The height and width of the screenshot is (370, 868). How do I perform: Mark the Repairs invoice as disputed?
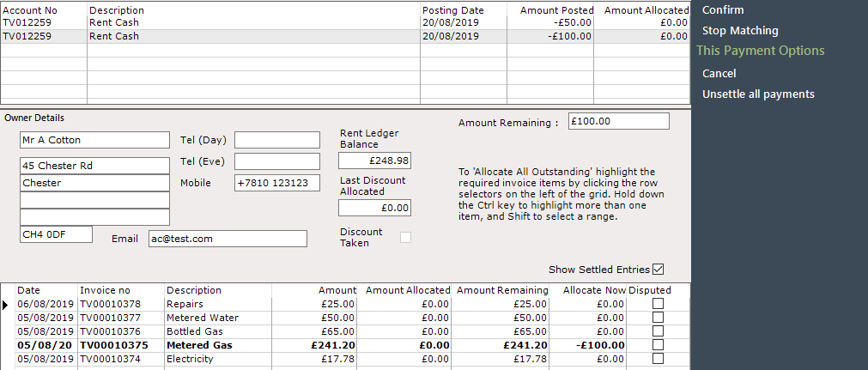pyautogui.click(x=658, y=304)
